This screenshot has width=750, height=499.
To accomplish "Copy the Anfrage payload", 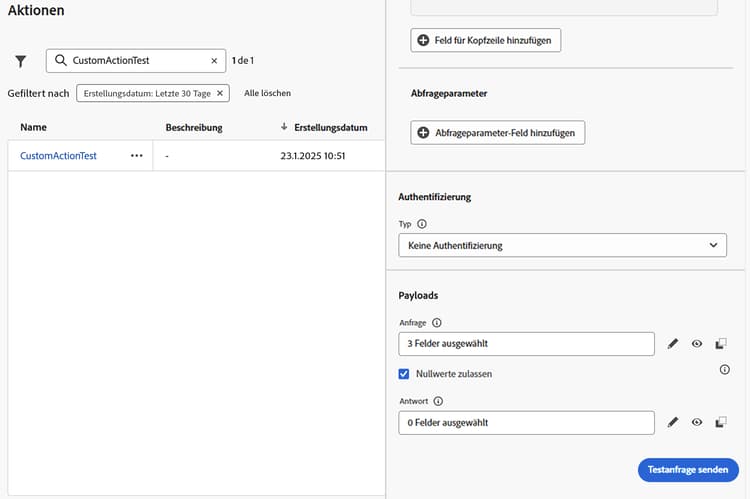I will [x=721, y=344].
